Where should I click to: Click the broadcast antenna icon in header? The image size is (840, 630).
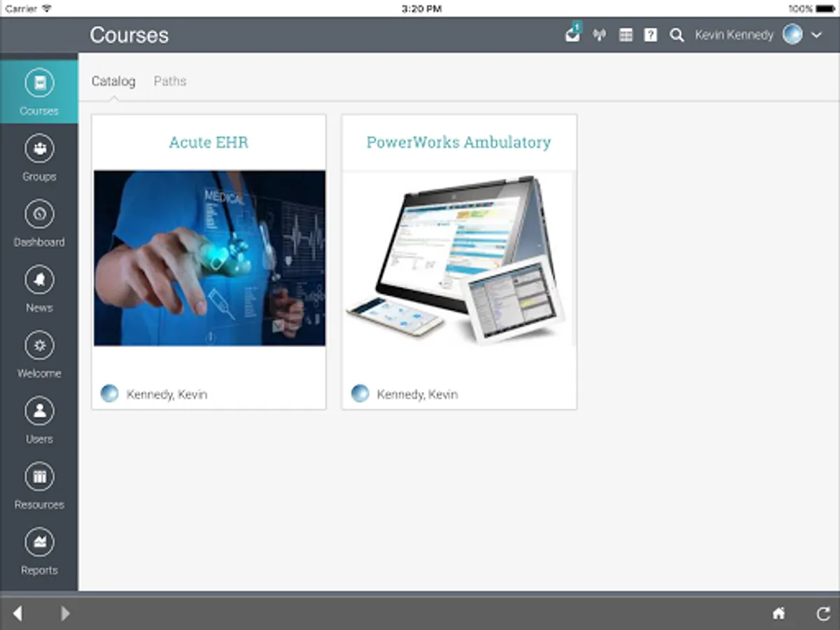click(x=599, y=35)
